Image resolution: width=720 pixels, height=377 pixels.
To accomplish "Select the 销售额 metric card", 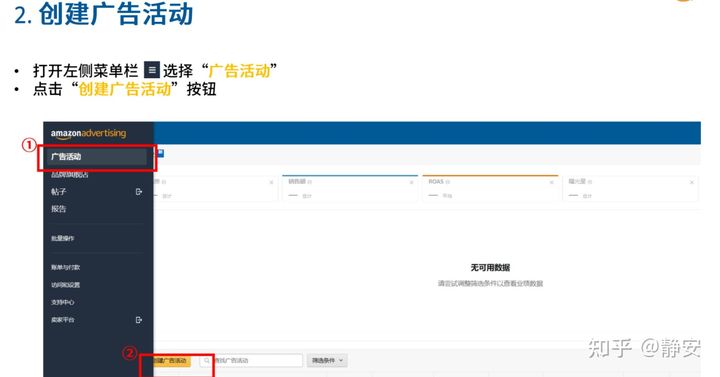I will [350, 188].
